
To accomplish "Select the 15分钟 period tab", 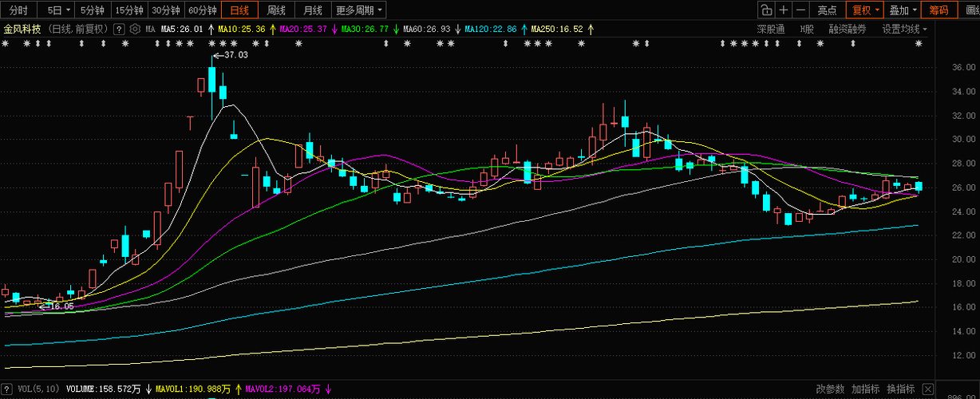I will [129, 10].
